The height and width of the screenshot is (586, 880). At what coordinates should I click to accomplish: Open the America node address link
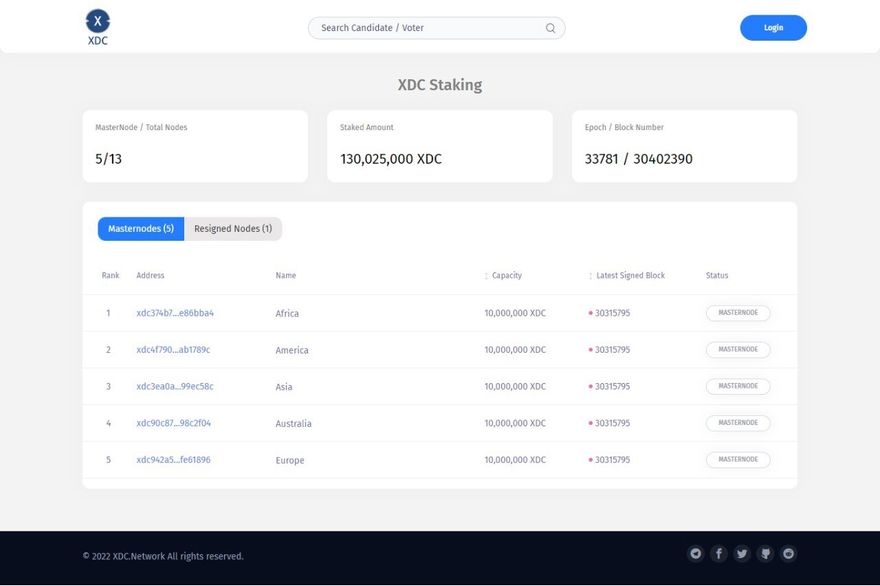tap(173, 350)
